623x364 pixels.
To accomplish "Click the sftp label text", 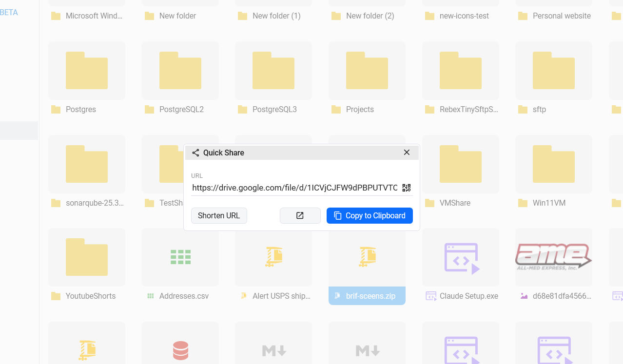I will pyautogui.click(x=539, y=109).
